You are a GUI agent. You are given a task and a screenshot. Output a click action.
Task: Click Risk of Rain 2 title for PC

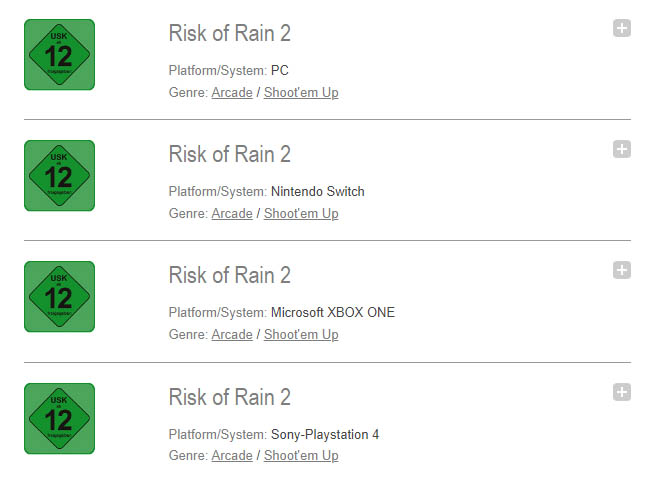230,33
